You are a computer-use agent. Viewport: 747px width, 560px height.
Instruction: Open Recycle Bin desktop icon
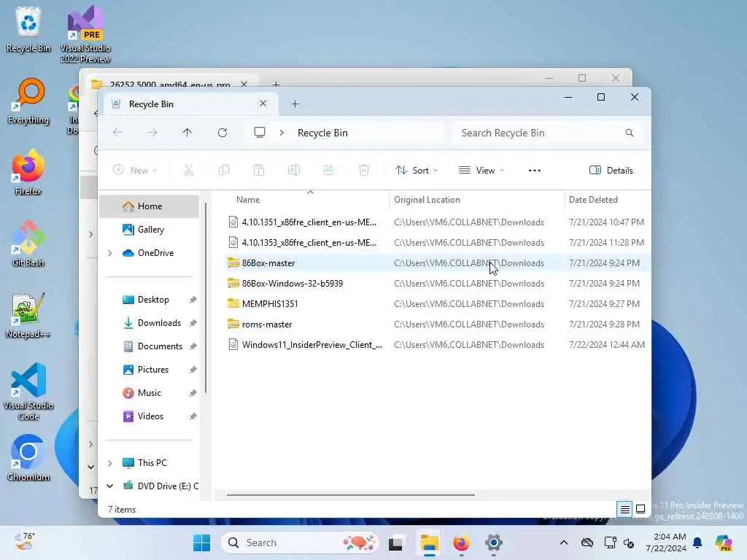[x=28, y=29]
